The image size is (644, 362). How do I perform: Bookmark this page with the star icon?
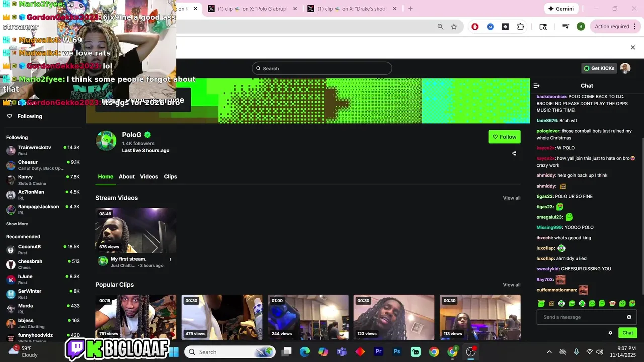pyautogui.click(x=454, y=27)
